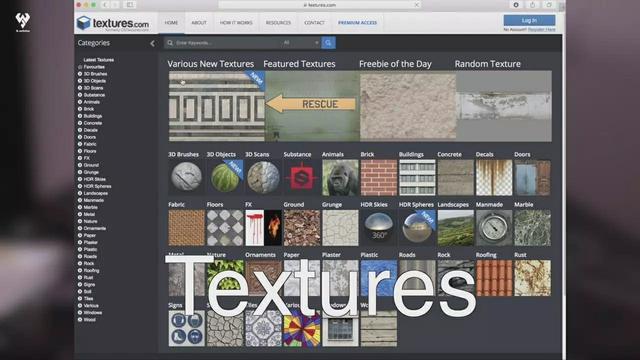Click Safari's forward arrow button
Screen dimensions: 640x360
click(116, 5)
